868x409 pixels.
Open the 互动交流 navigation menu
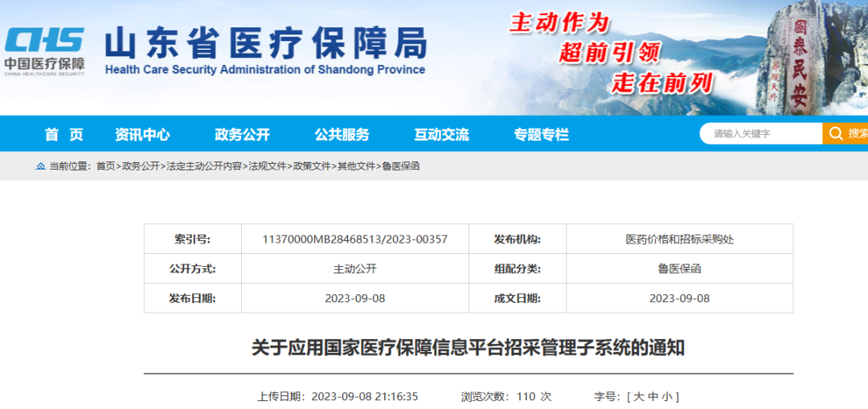[x=441, y=134]
